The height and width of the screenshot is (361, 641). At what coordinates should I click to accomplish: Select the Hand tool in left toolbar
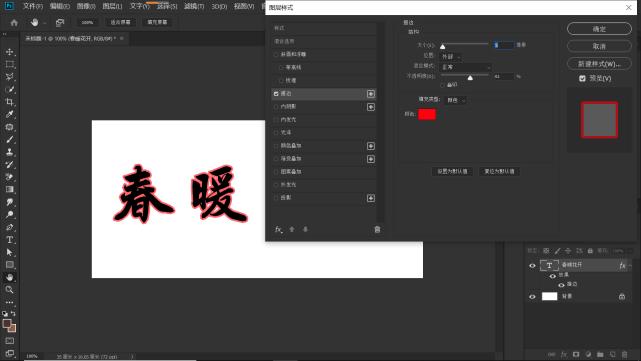[x=9, y=277]
